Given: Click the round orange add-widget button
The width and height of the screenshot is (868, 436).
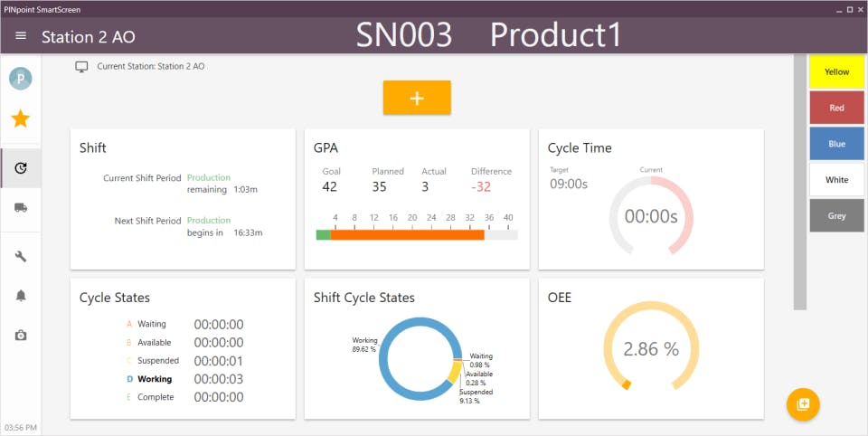Looking at the screenshot, I should [803, 404].
